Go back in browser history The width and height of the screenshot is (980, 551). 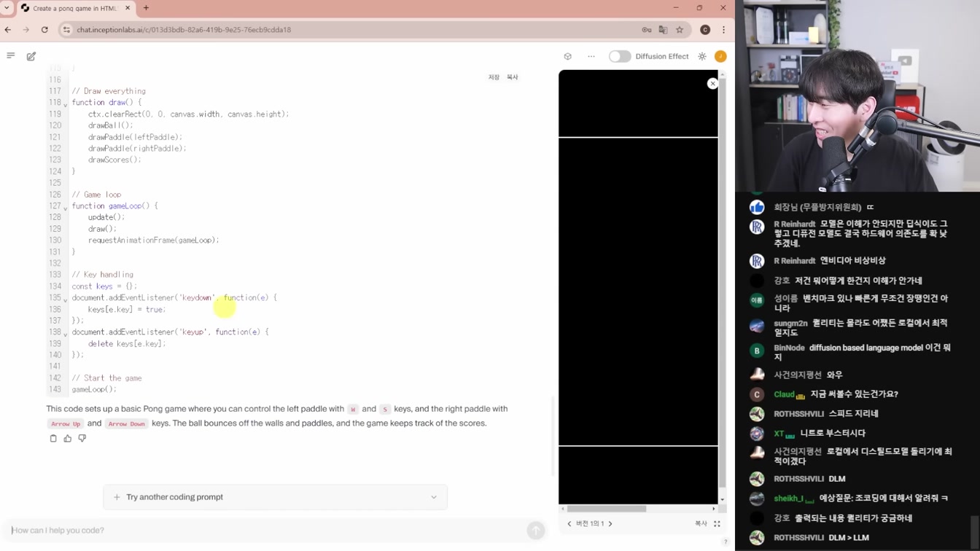8,30
